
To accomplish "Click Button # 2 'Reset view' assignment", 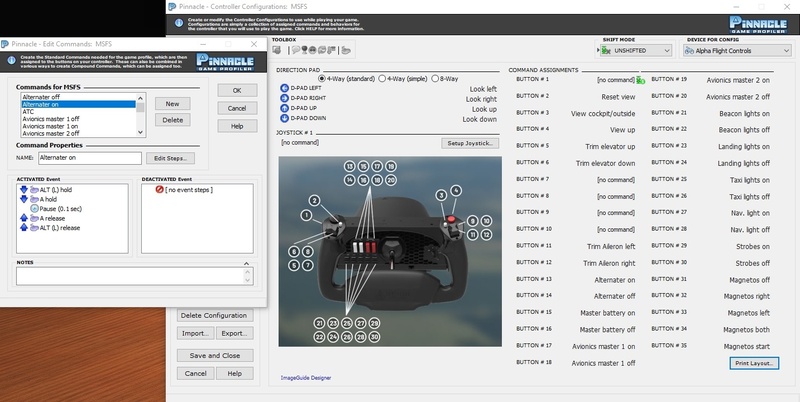I will coord(618,97).
